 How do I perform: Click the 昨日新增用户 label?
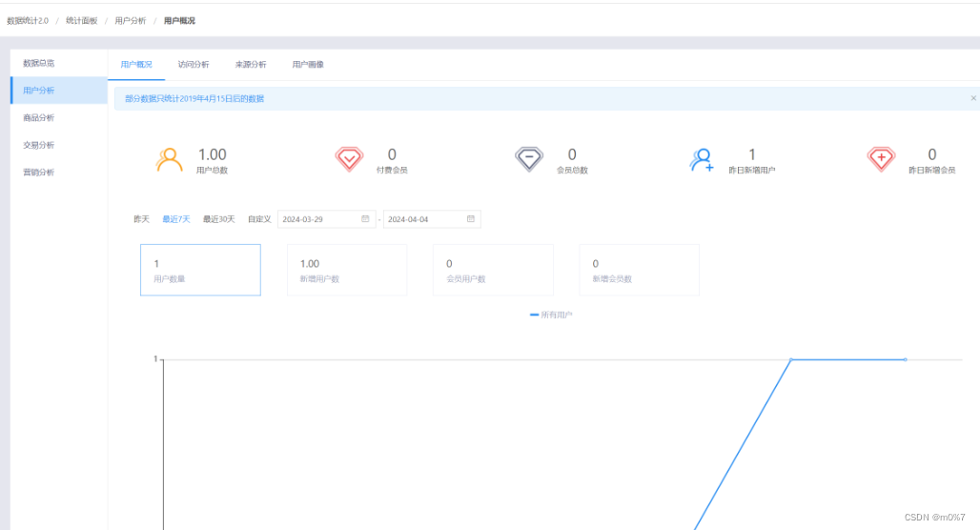coord(752,170)
